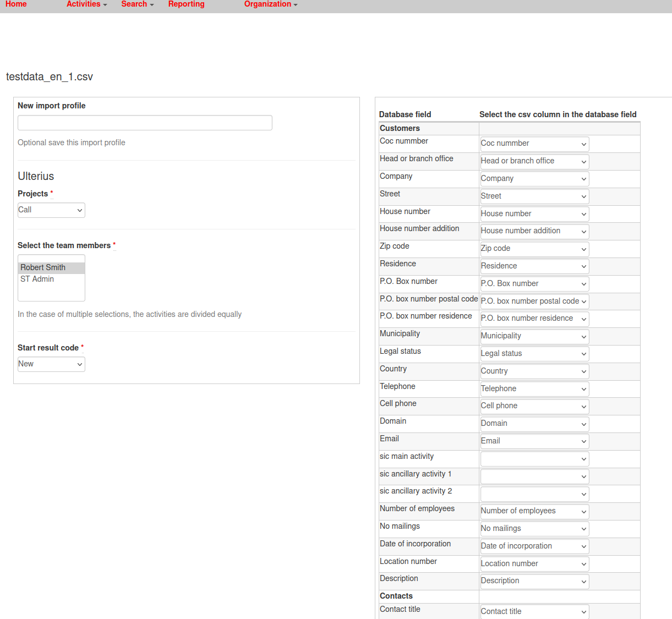Open the Company column mapping dropdown
Image resolution: width=672 pixels, height=619 pixels.
click(534, 179)
